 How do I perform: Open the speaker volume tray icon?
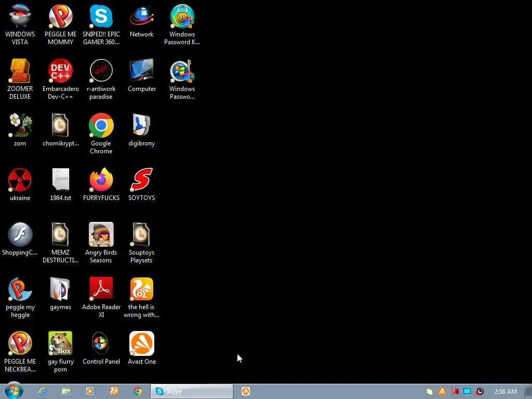click(x=480, y=392)
